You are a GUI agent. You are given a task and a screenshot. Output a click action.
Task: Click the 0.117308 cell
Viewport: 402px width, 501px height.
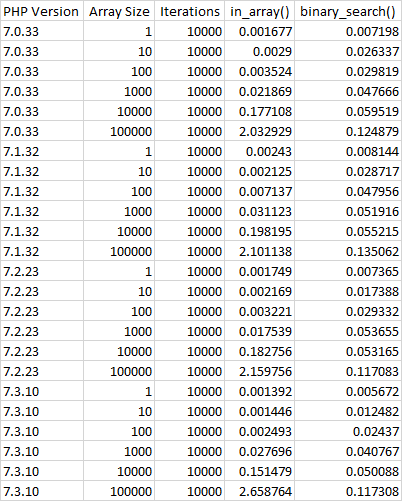pyautogui.click(x=348, y=491)
